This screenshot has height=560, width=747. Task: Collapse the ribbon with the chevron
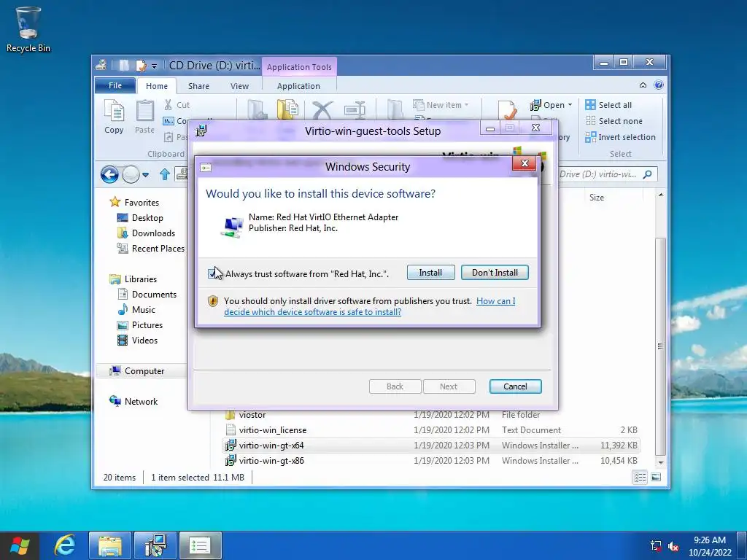coord(643,85)
